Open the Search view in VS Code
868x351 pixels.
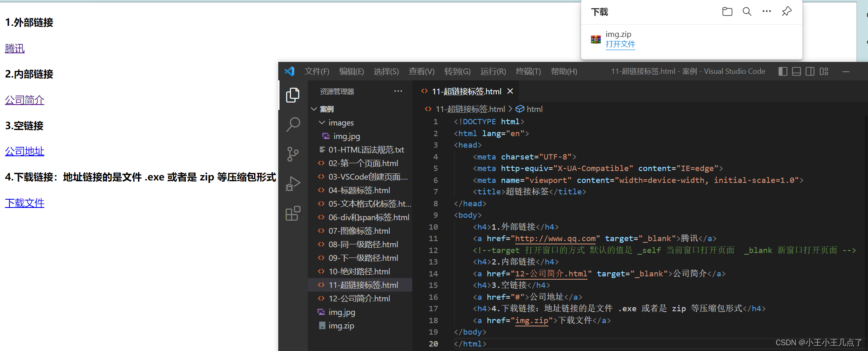click(293, 124)
